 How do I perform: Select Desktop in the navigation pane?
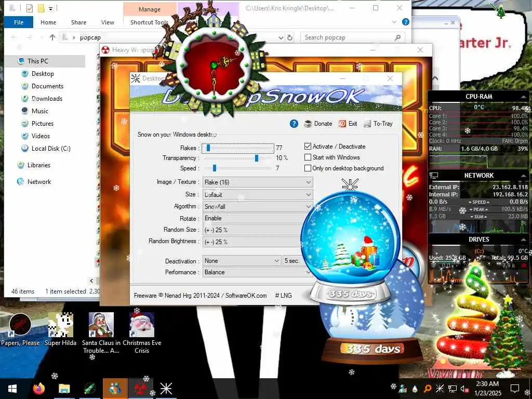[43, 74]
